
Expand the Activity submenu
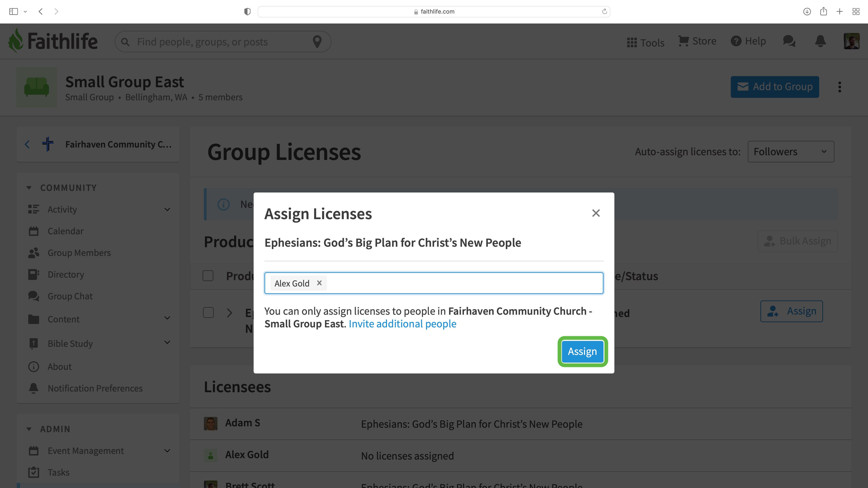(x=167, y=209)
